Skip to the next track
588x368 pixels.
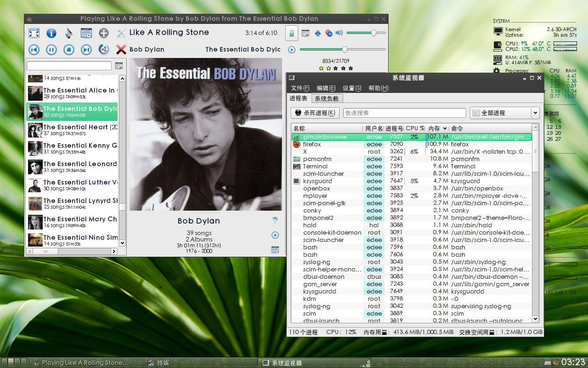coord(86,50)
